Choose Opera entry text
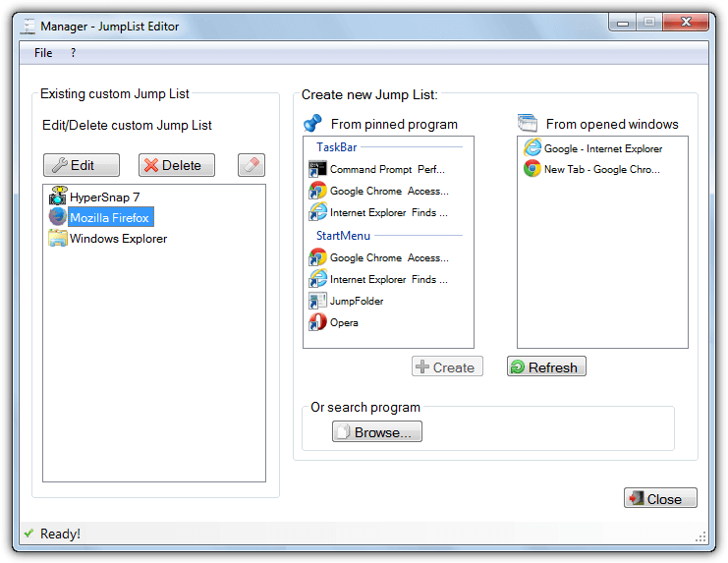The width and height of the screenshot is (728, 563). tap(344, 322)
